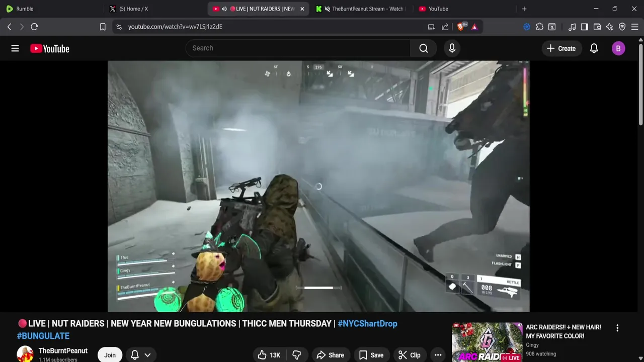The height and width of the screenshot is (362, 644).
Task: Close the LIVE NUT RAIDERS tab
Action: (302, 9)
